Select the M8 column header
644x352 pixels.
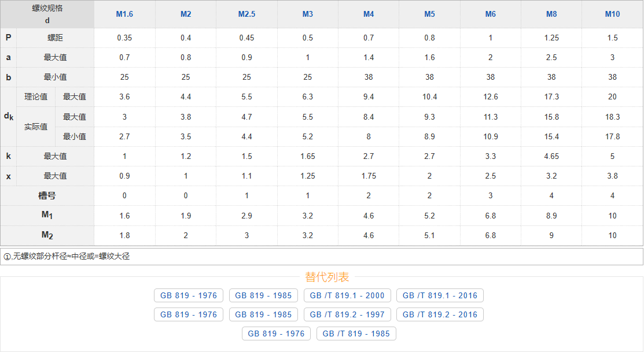tap(551, 14)
